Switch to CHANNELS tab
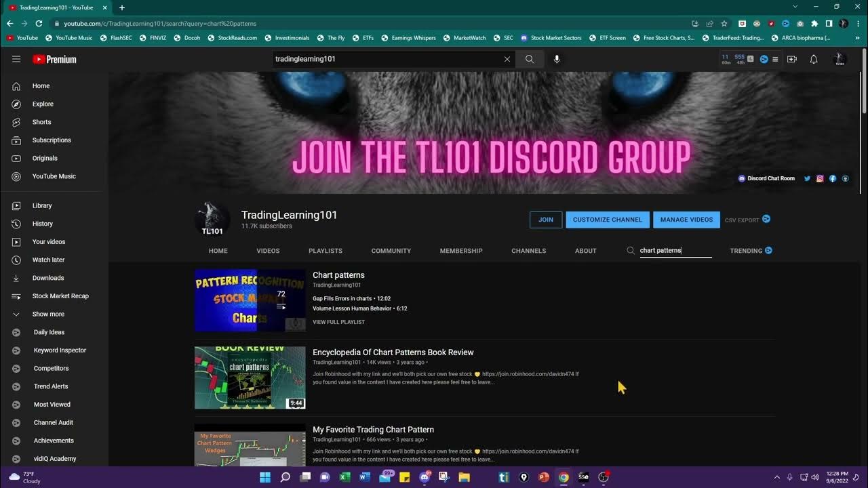 point(529,251)
